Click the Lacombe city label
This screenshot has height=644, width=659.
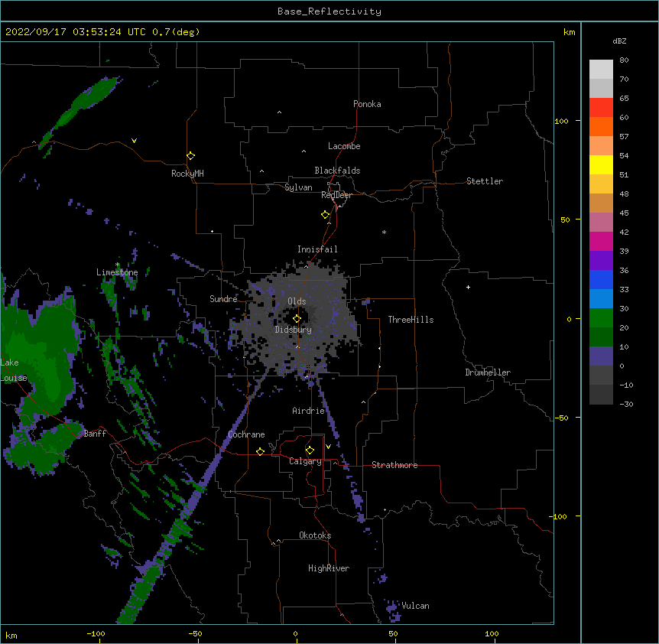344,146
